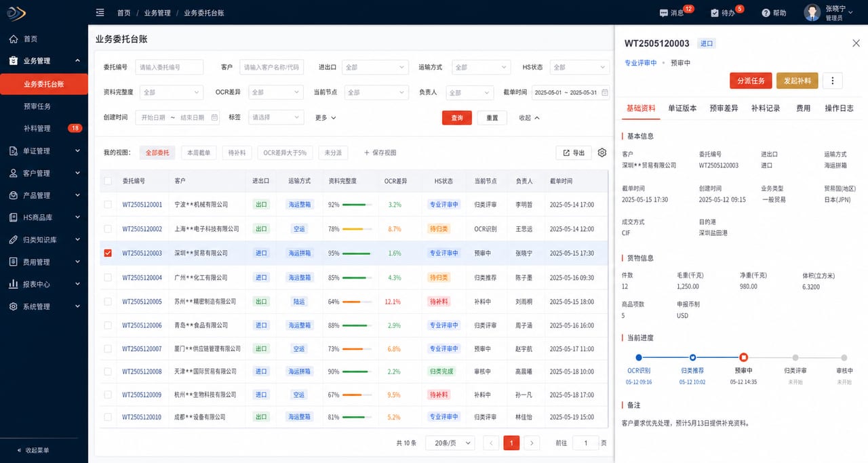Click the 创建时间 calendar icon

[x=215, y=117]
